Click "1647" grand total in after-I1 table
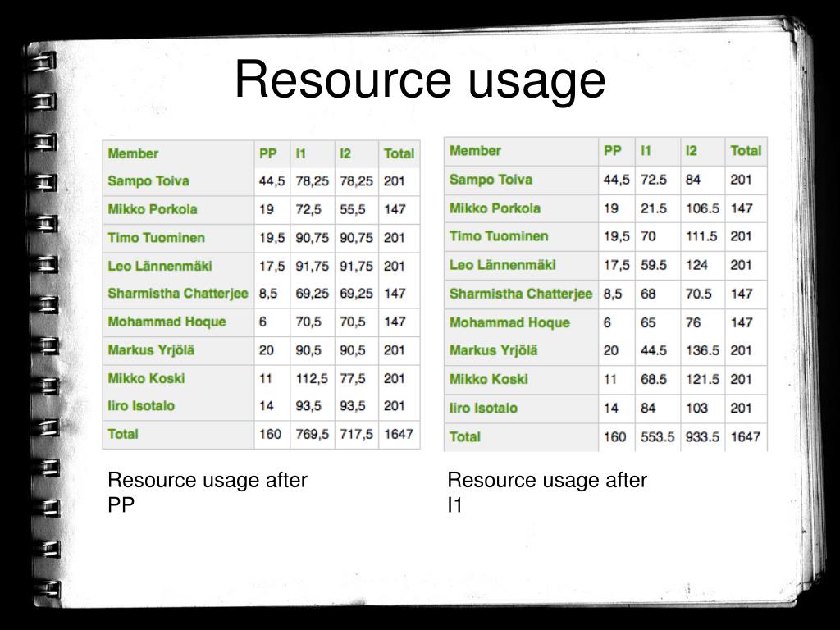Image resolution: width=840 pixels, height=630 pixels. tap(745, 437)
